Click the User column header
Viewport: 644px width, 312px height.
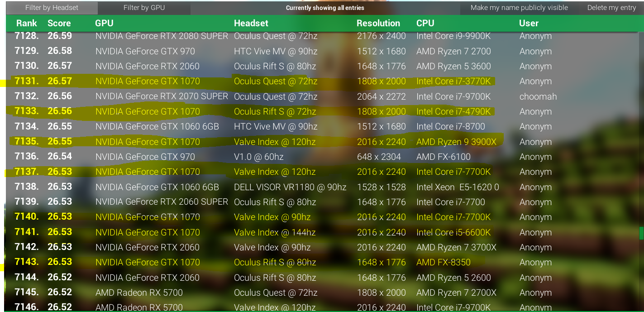click(529, 23)
